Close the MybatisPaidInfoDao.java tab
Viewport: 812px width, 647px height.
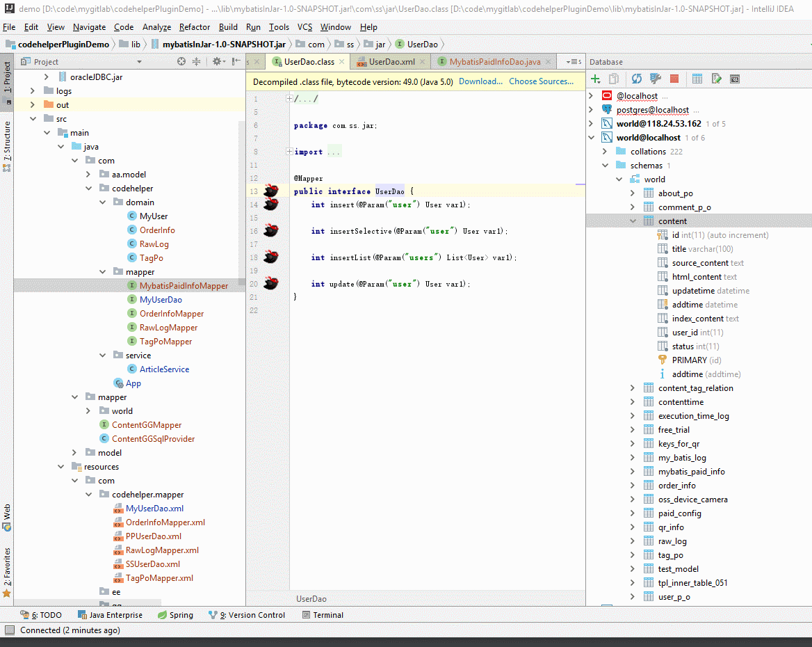549,61
